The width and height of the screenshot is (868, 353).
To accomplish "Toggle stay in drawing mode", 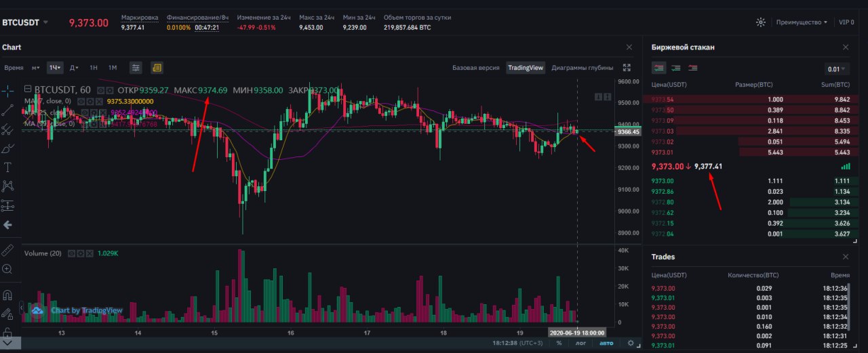I will click(8, 314).
